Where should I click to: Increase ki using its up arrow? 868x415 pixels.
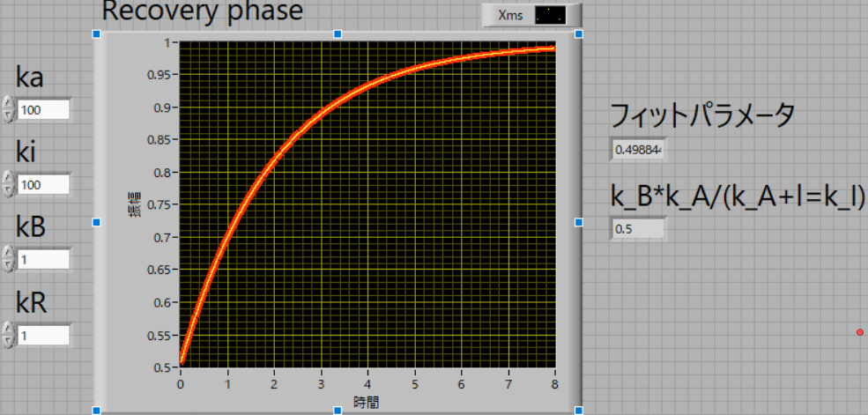(x=8, y=179)
